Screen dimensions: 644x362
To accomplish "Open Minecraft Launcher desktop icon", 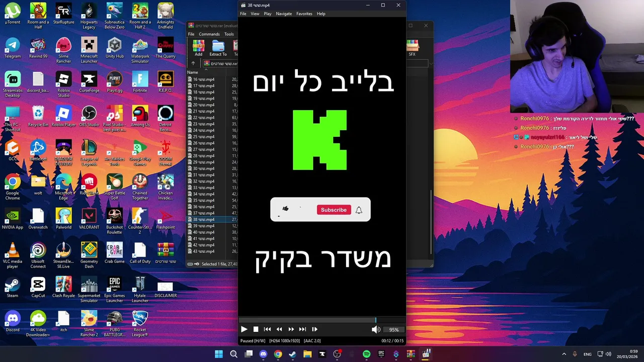I will pos(89,50).
